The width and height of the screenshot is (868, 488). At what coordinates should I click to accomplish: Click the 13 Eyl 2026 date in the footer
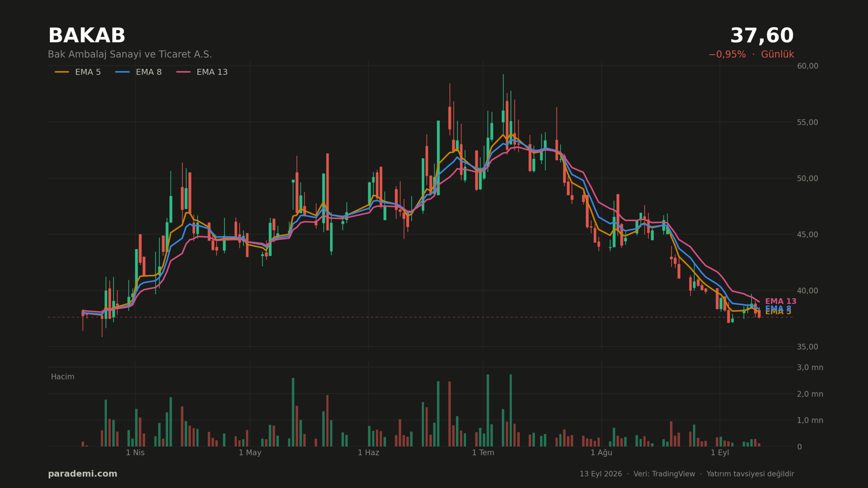601,474
